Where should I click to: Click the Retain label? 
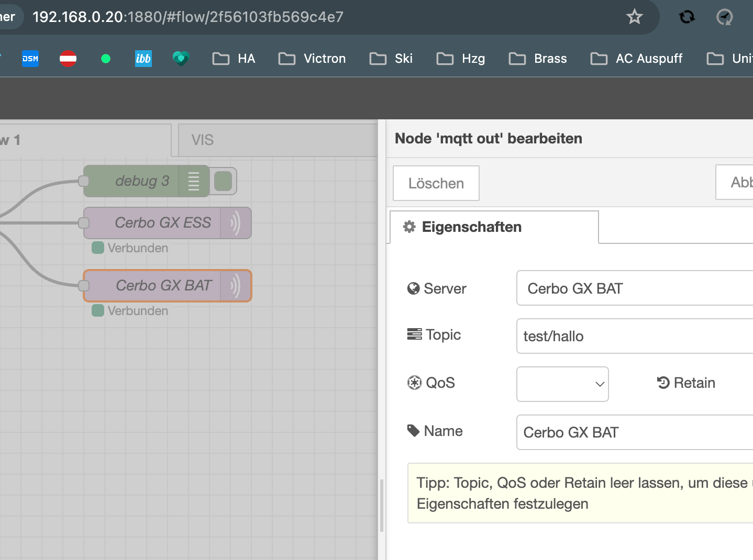coord(694,383)
